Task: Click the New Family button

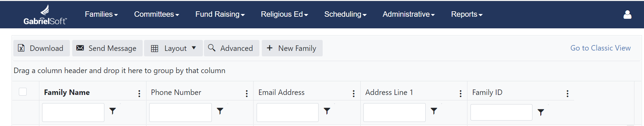Action: (292, 48)
